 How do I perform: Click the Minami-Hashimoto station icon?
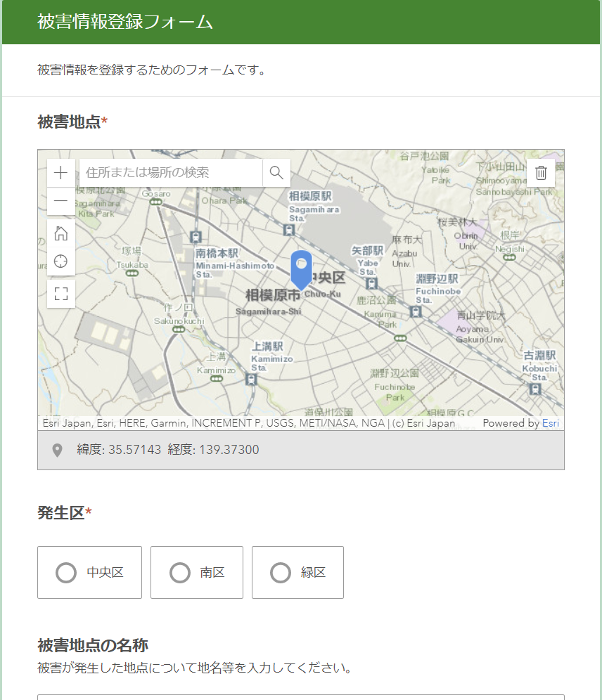coord(196,238)
